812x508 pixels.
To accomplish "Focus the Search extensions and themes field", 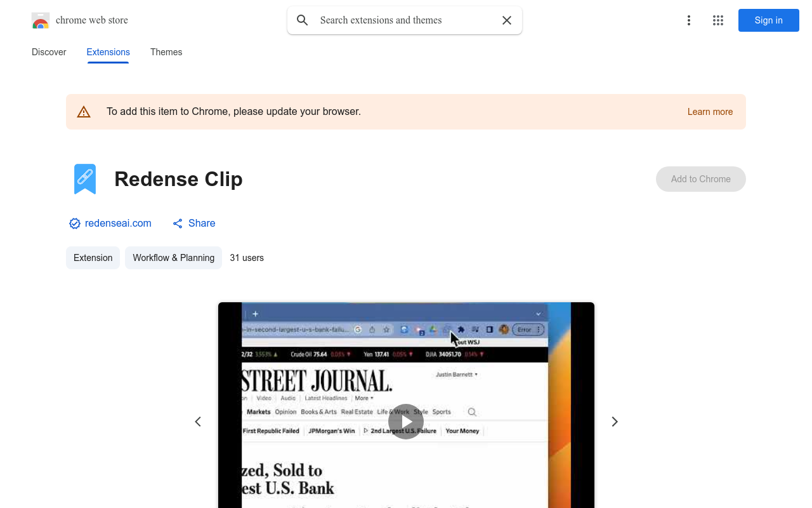I will pos(405,20).
